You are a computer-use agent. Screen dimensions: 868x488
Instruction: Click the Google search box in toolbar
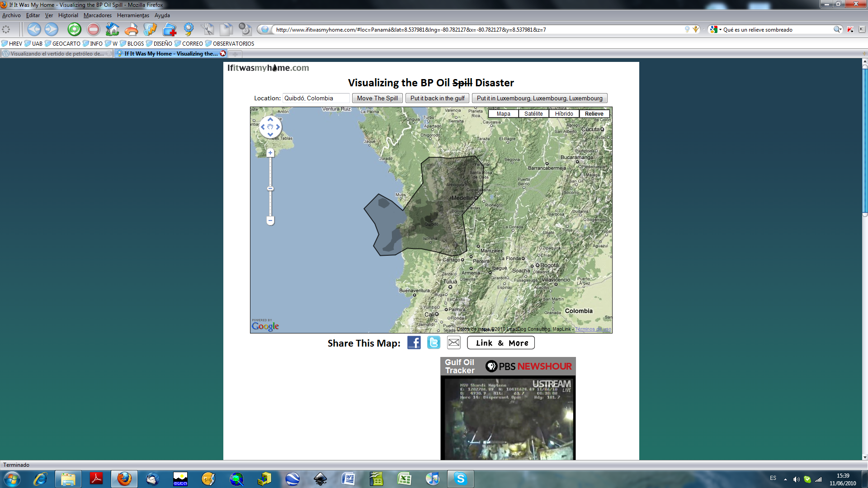(777, 30)
